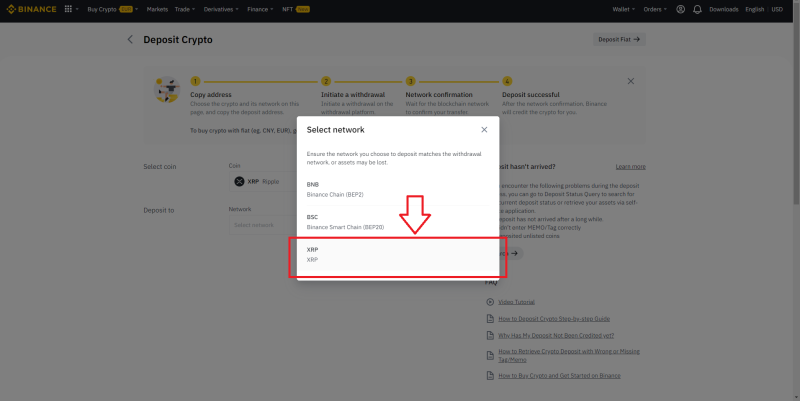The image size is (800, 401).
Task: Open Why Has My Deposit Not Been Credited
Action: click(556, 336)
